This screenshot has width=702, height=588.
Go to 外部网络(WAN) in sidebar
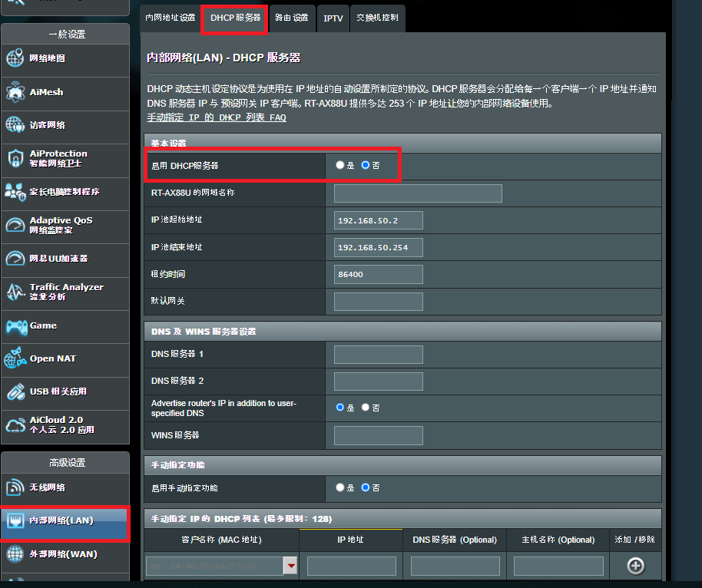point(63,554)
